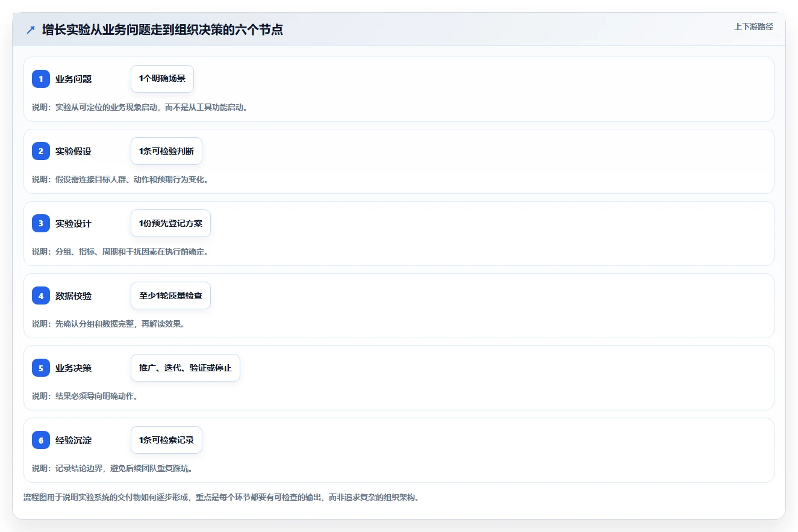
Task: Click the note 记录结论边界，避免后续团队重复踩坑
Action: pos(112,468)
